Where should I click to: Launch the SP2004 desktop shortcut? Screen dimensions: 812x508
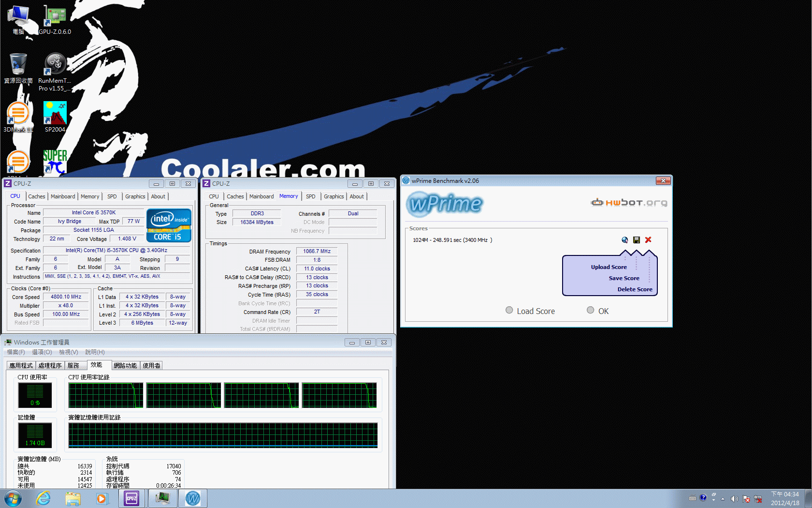55,117
